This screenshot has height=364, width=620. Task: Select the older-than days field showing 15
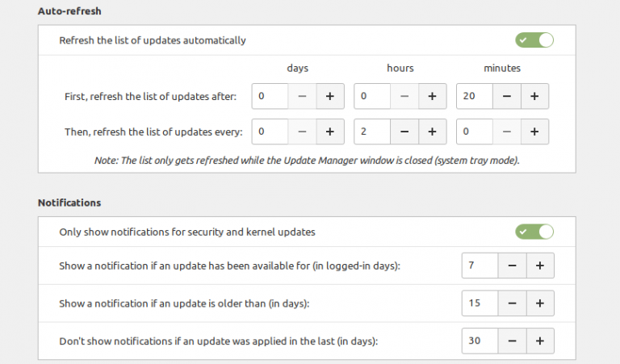[x=480, y=303]
